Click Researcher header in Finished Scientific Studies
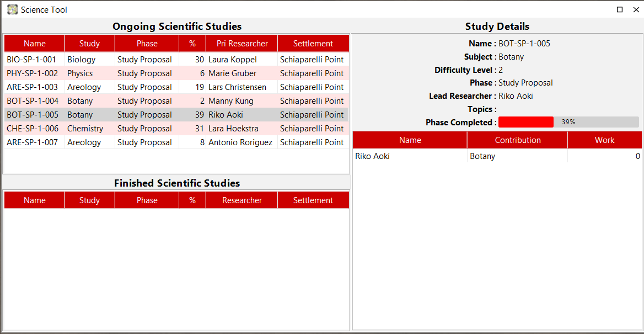Screen dimensions: 644x334 point(242,200)
